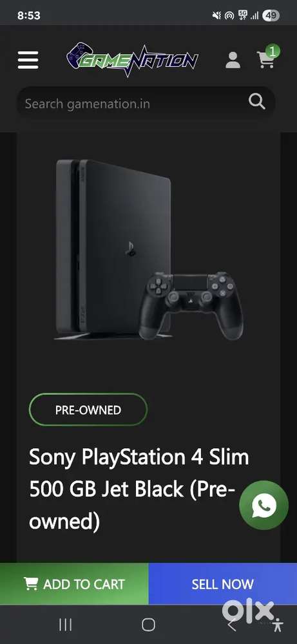
Task: Tap the GameNation logo
Action: (132, 60)
